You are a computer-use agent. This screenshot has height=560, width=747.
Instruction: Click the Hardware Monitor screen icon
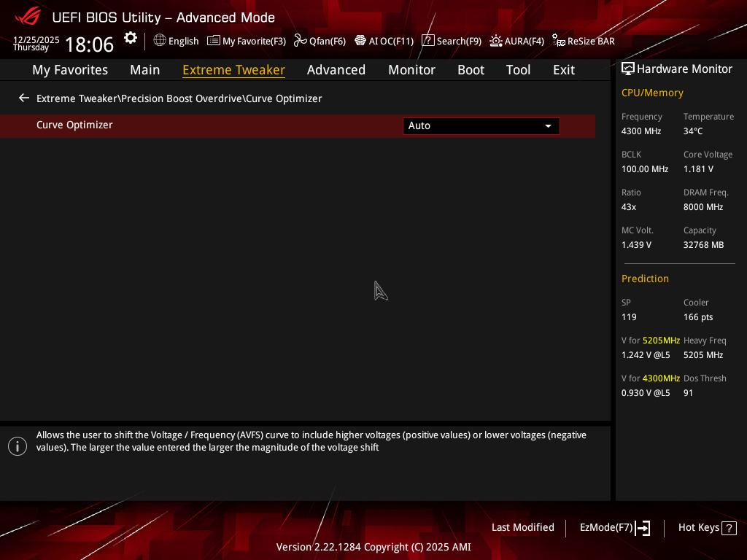(628, 69)
